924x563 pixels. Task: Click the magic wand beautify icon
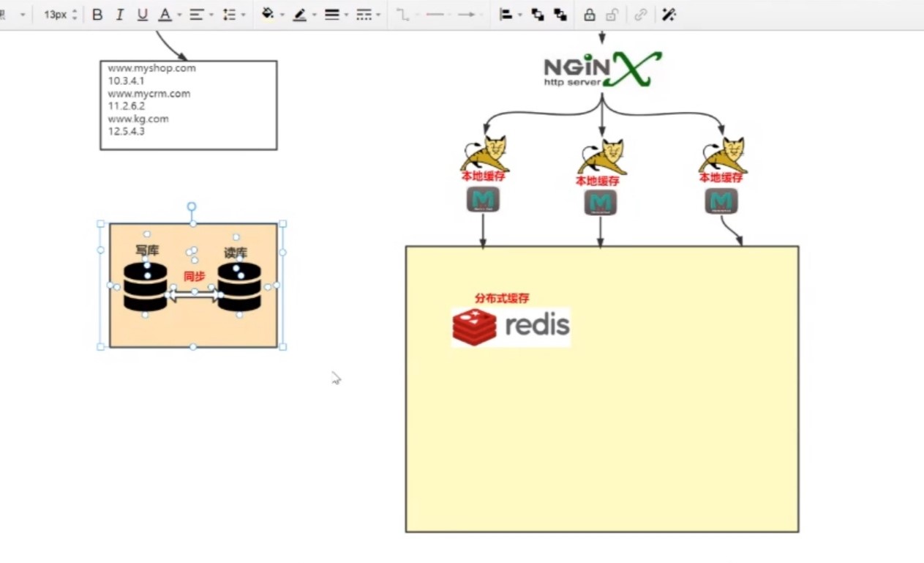point(668,15)
